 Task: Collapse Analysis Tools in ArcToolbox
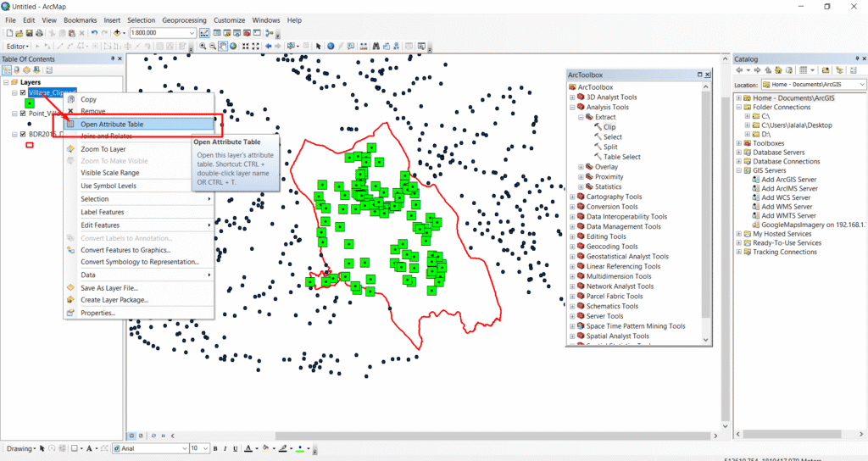pos(572,107)
